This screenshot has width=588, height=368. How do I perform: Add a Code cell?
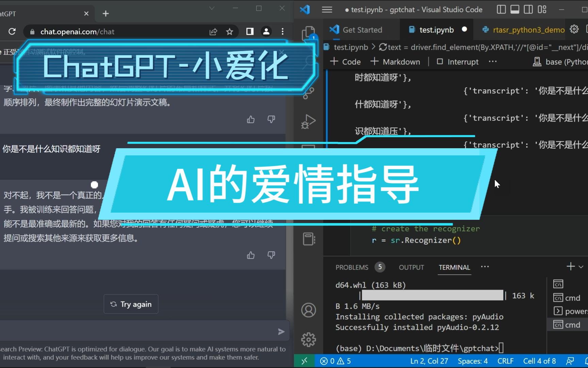345,62
